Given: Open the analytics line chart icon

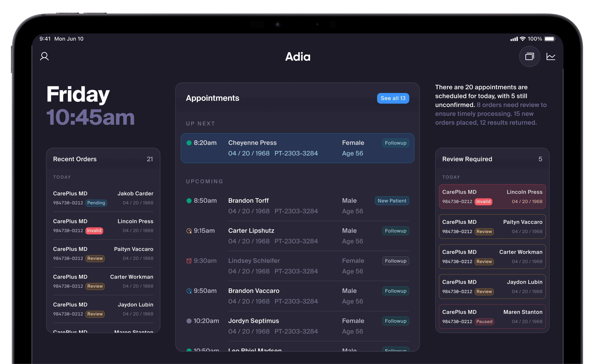Looking at the screenshot, I should click(551, 57).
